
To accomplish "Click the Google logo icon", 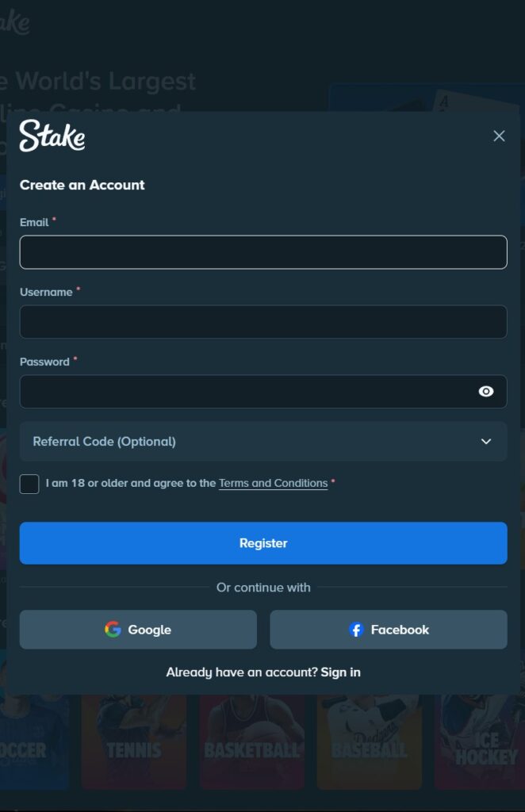I will (113, 630).
